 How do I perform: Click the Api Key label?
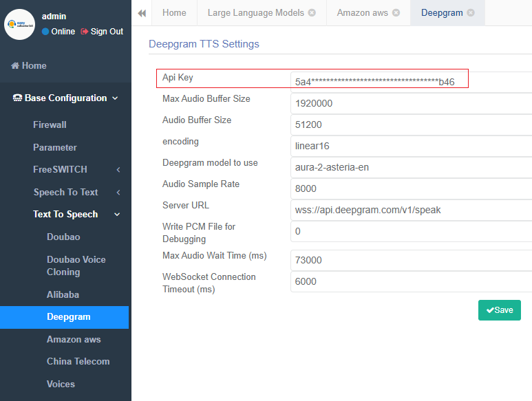[178, 78]
